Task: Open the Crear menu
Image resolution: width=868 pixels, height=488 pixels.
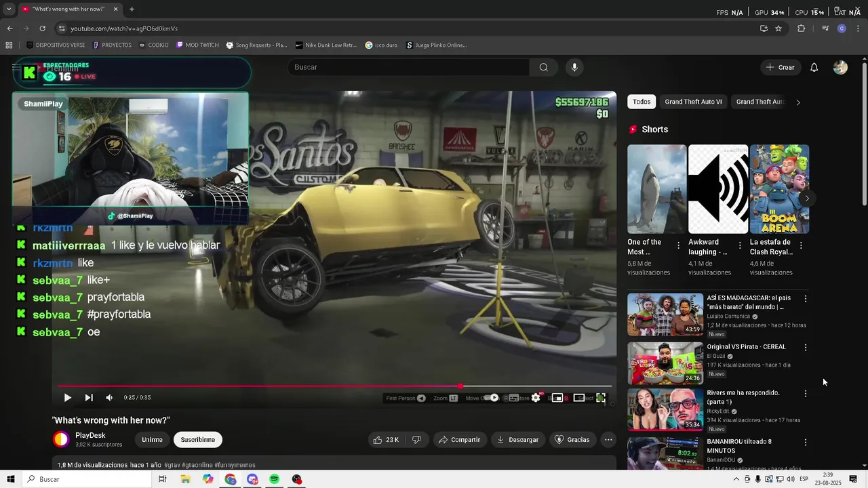Action: 780,67
